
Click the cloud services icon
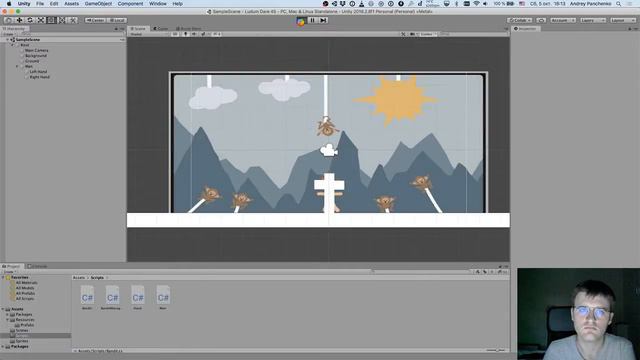pyautogui.click(x=541, y=20)
